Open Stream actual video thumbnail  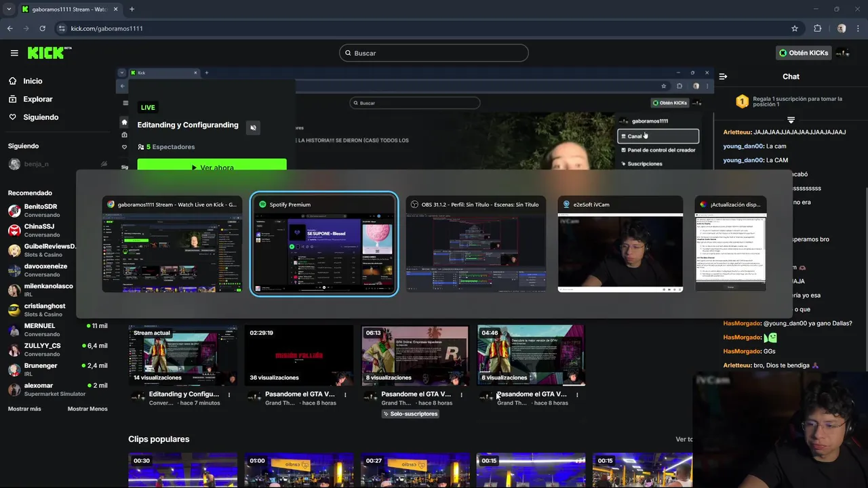coord(182,354)
